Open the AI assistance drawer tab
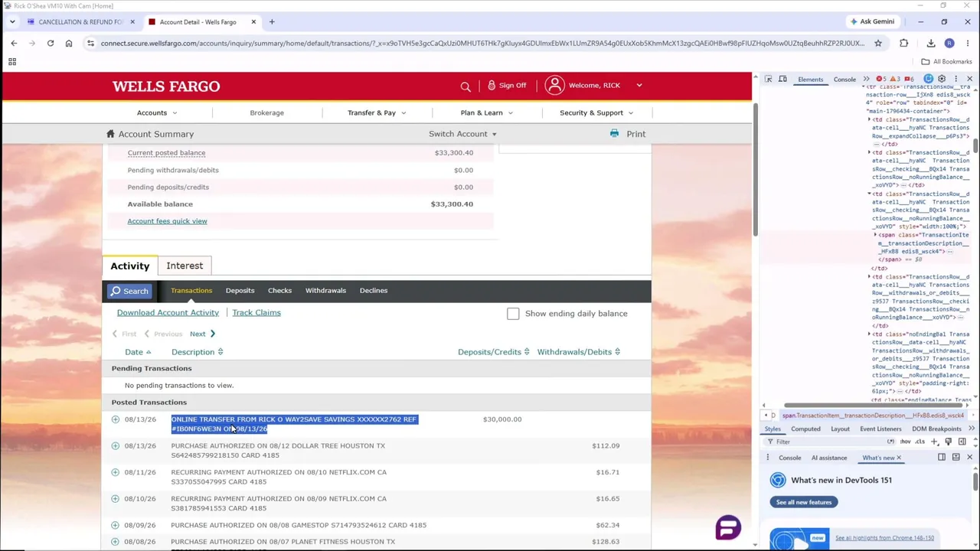980x551 pixels. [x=829, y=458]
